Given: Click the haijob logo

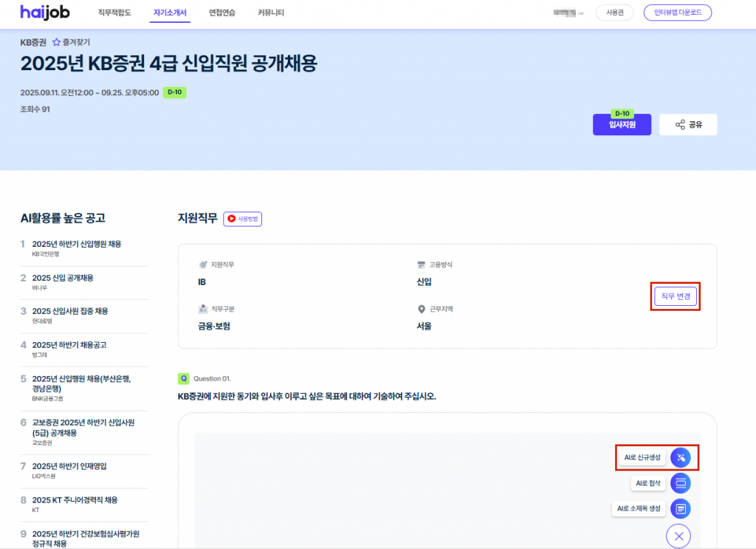Looking at the screenshot, I should coord(45,12).
